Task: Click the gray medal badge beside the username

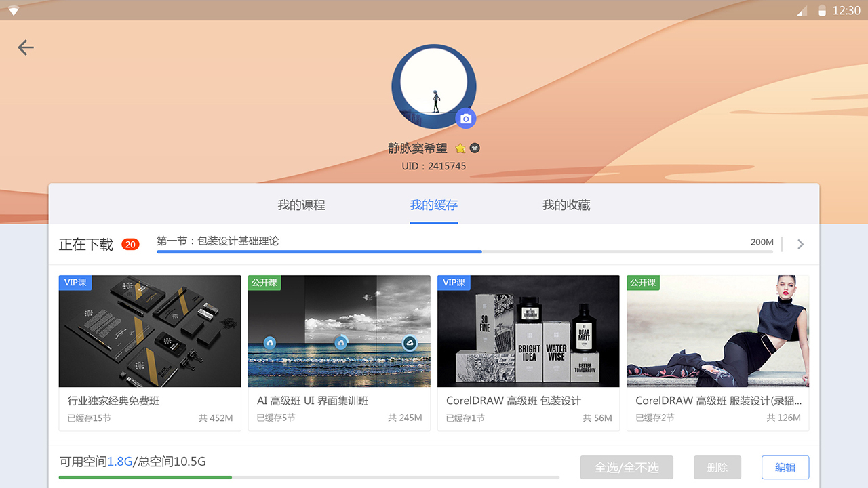Action: pos(475,148)
